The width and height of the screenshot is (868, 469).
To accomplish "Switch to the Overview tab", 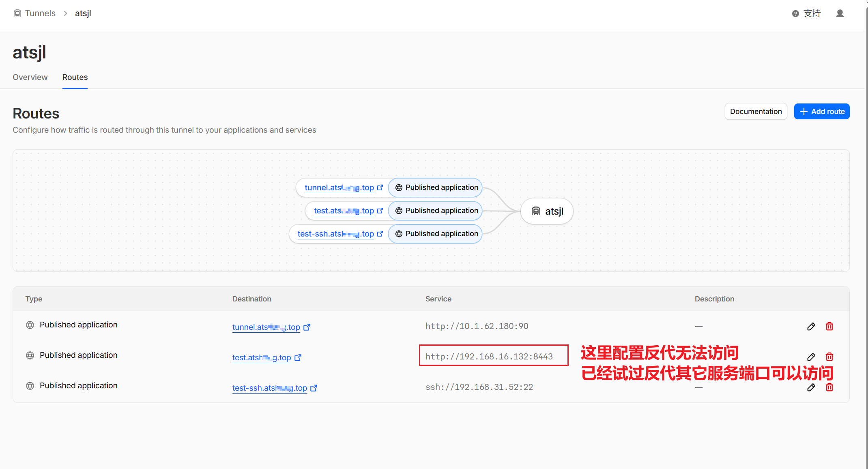I will (x=30, y=77).
